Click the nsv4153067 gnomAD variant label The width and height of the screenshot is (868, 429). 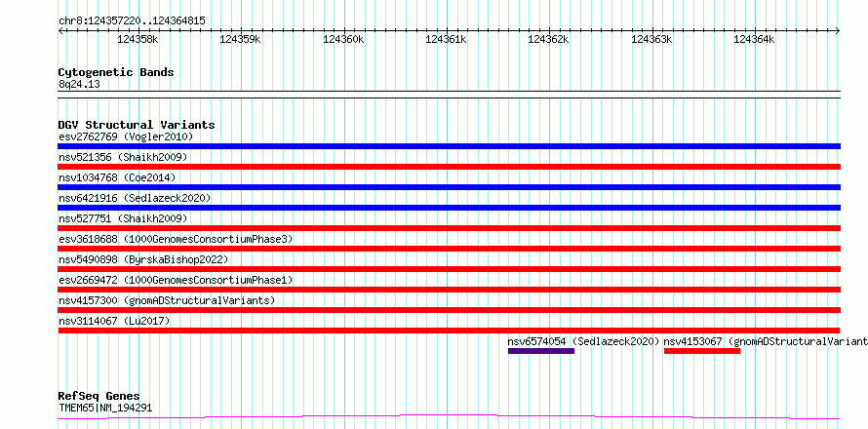pyautogui.click(x=766, y=341)
